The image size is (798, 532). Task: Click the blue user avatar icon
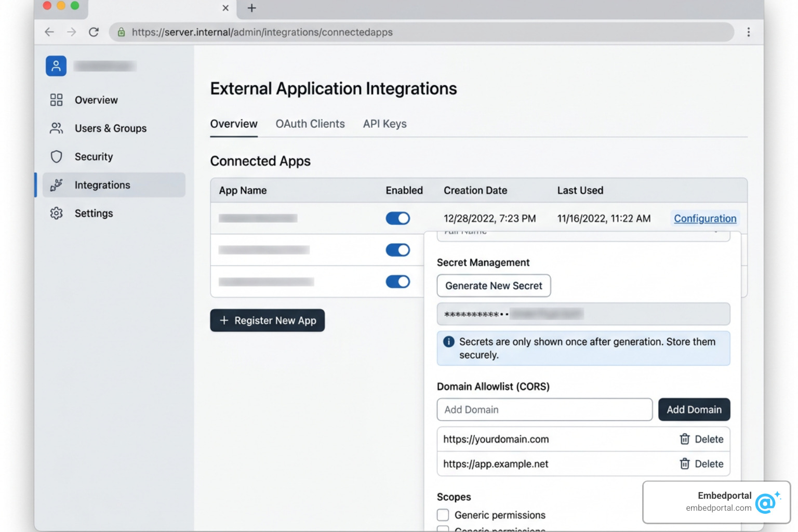click(x=56, y=66)
